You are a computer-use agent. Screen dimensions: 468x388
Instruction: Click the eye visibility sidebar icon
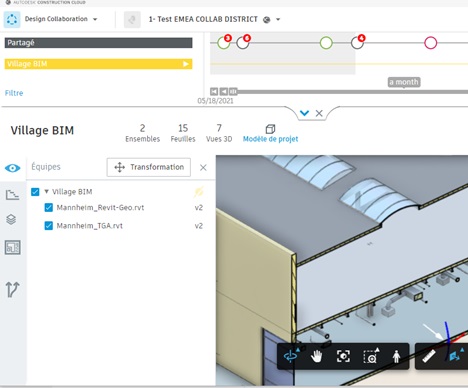[13, 168]
